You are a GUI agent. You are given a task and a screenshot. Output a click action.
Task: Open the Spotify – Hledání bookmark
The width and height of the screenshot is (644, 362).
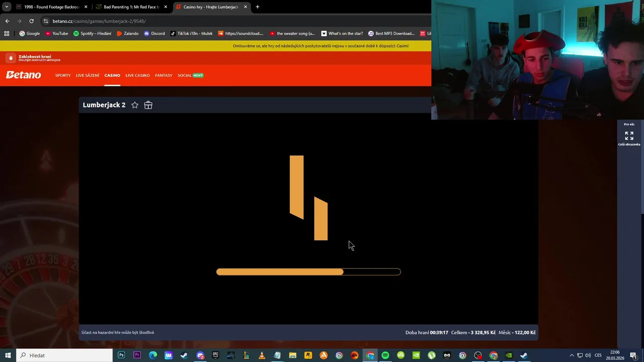(x=93, y=34)
